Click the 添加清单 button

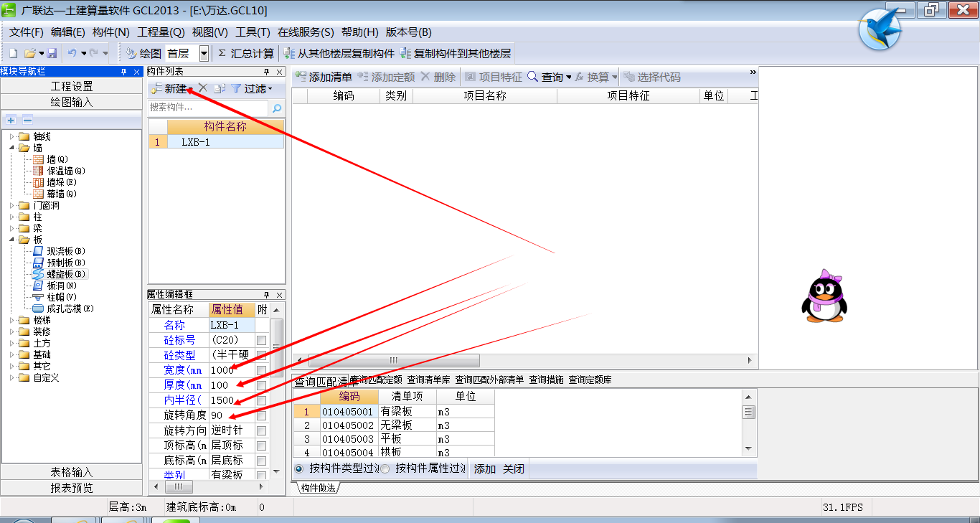324,77
